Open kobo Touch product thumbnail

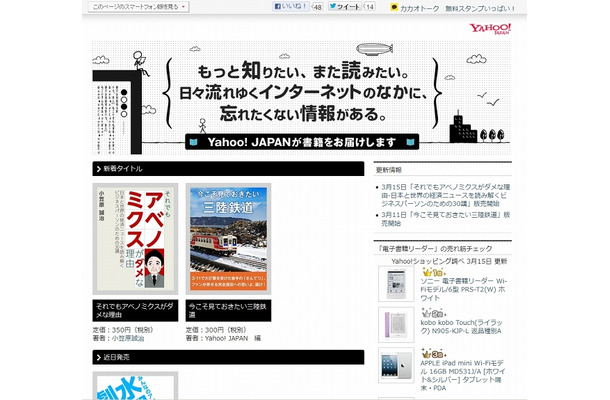click(396, 325)
